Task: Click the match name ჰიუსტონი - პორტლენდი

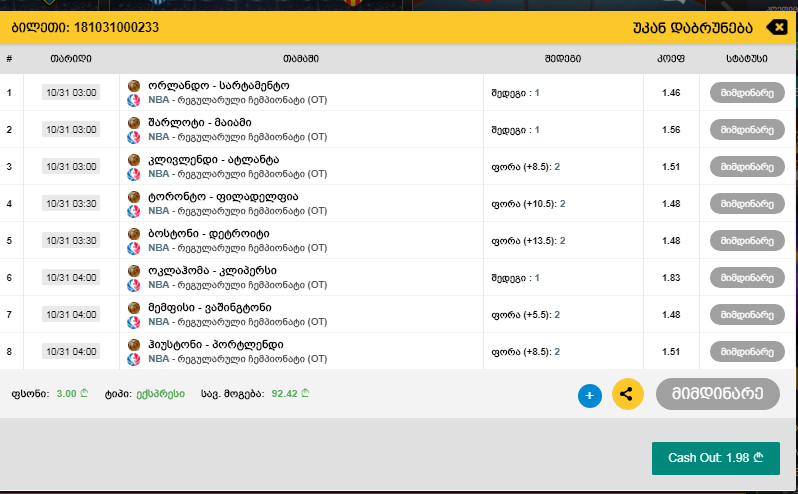Action: pyautogui.click(x=216, y=344)
